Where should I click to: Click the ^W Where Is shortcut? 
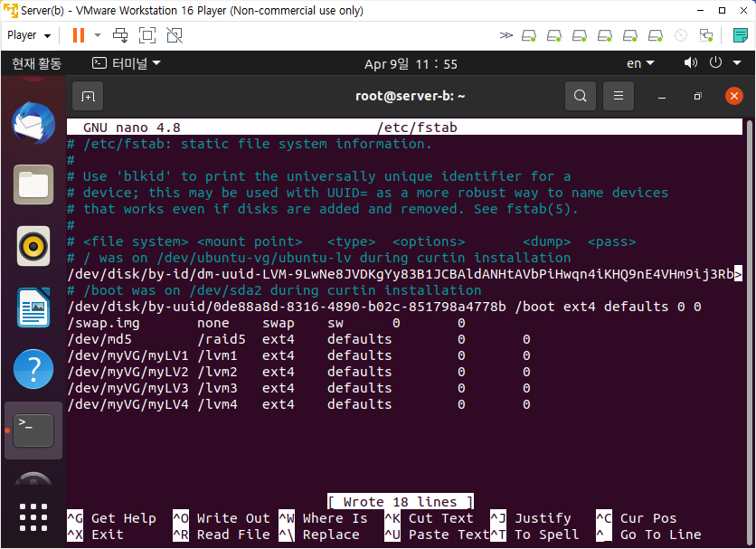pyautogui.click(x=323, y=518)
